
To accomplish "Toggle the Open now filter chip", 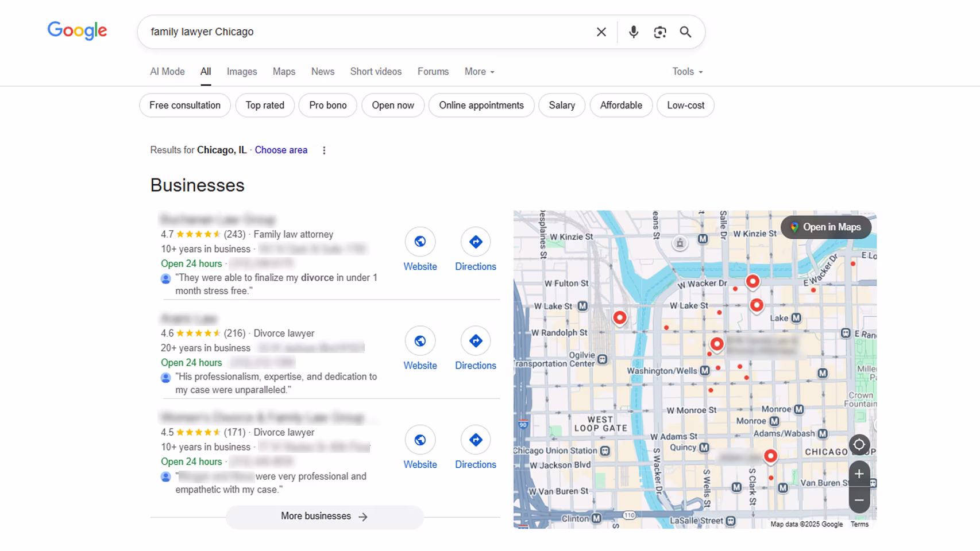I will [393, 105].
